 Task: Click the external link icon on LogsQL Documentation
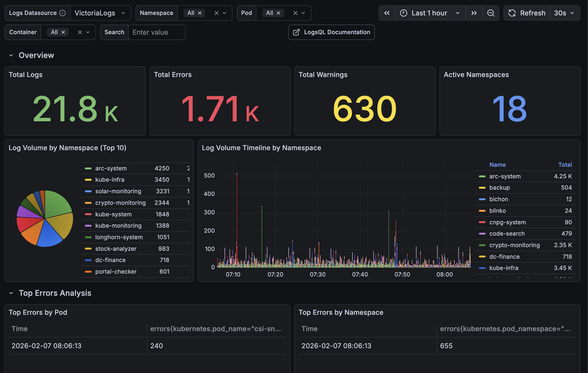(x=296, y=32)
